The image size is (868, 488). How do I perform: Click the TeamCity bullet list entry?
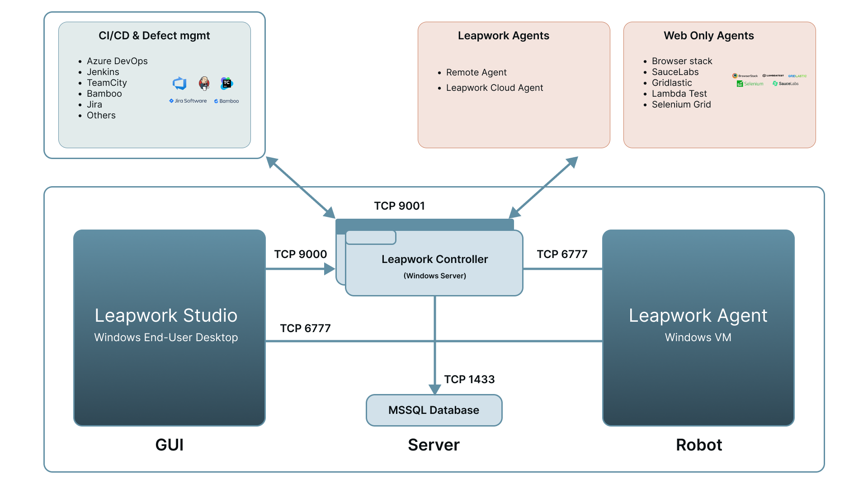tap(107, 83)
